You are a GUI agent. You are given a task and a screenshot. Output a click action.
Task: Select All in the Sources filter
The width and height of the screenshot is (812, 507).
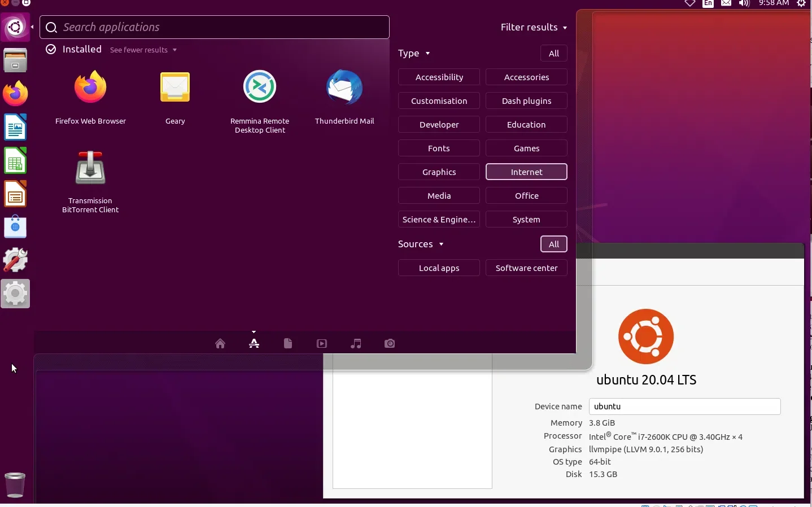pos(554,244)
